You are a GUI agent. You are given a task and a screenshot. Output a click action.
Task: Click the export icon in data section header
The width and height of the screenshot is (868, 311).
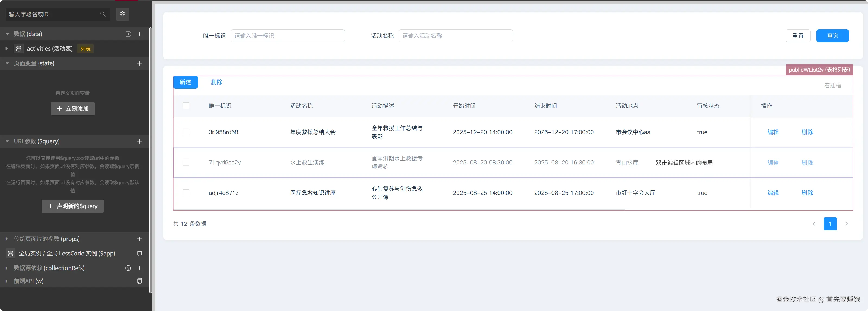[128, 34]
